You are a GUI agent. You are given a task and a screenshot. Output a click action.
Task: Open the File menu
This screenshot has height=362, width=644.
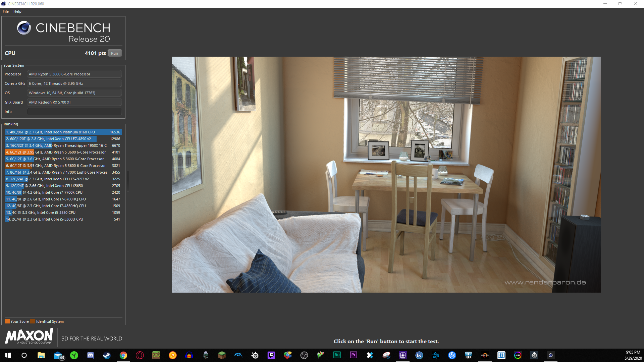pyautogui.click(x=6, y=11)
